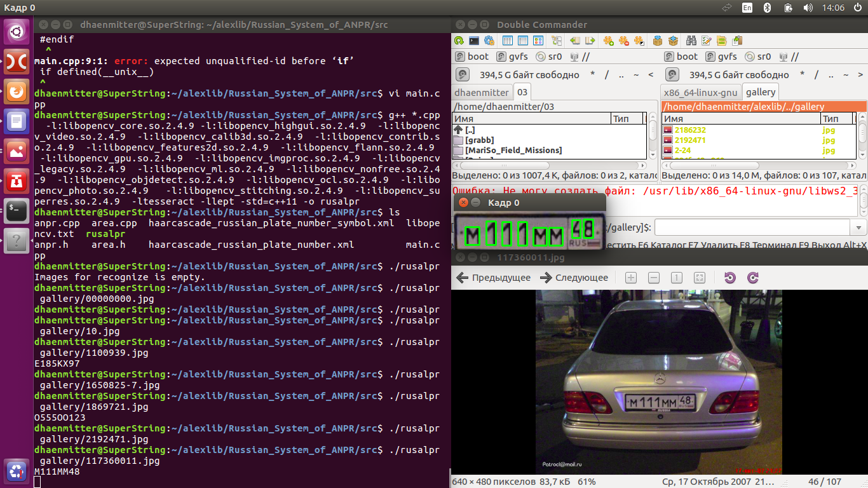Click the synchronize directories icon

(x=722, y=41)
